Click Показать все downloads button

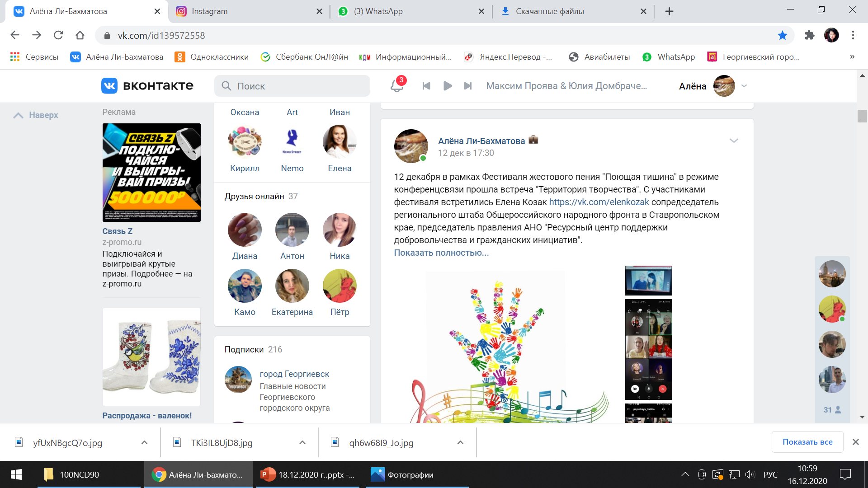pos(807,442)
